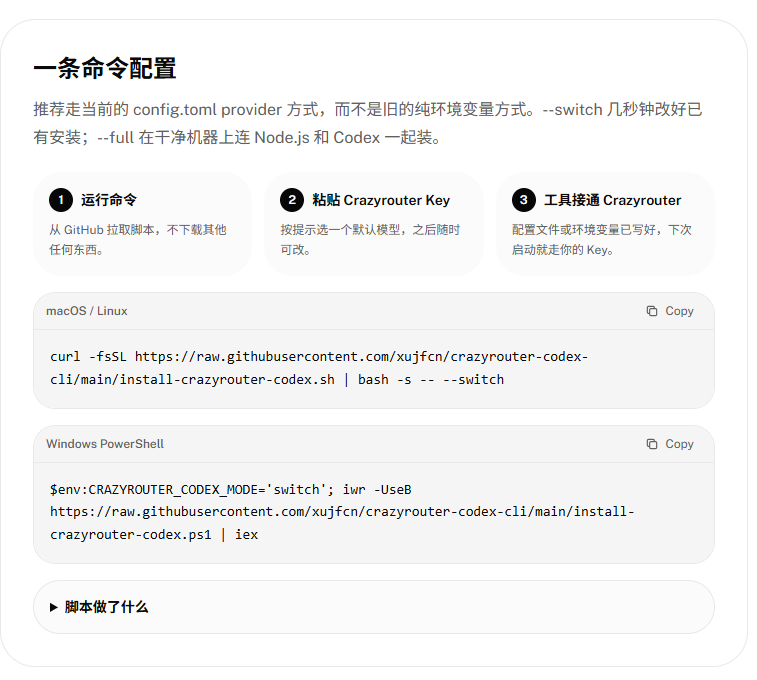Select the 工具接通 Crazyrouter step heading

tap(612, 200)
